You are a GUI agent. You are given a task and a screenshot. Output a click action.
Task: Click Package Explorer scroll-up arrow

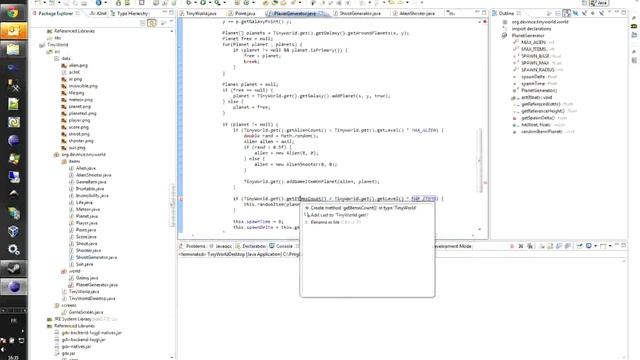point(171,31)
